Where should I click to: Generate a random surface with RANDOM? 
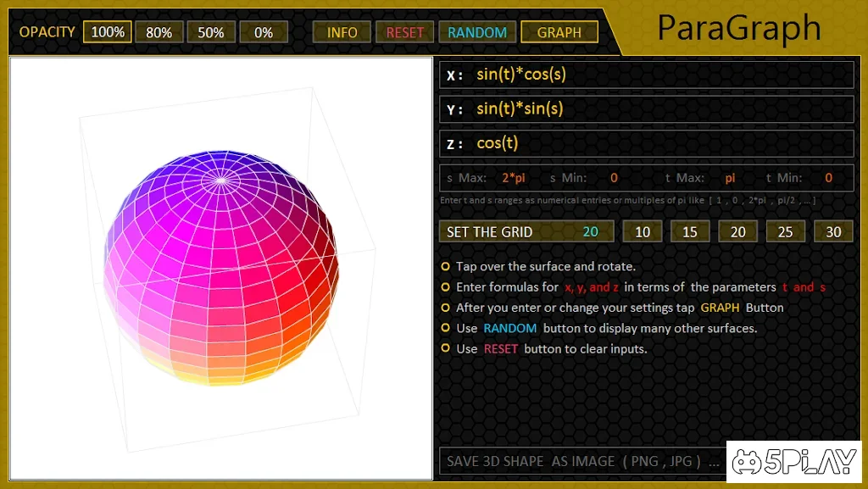pyautogui.click(x=477, y=32)
